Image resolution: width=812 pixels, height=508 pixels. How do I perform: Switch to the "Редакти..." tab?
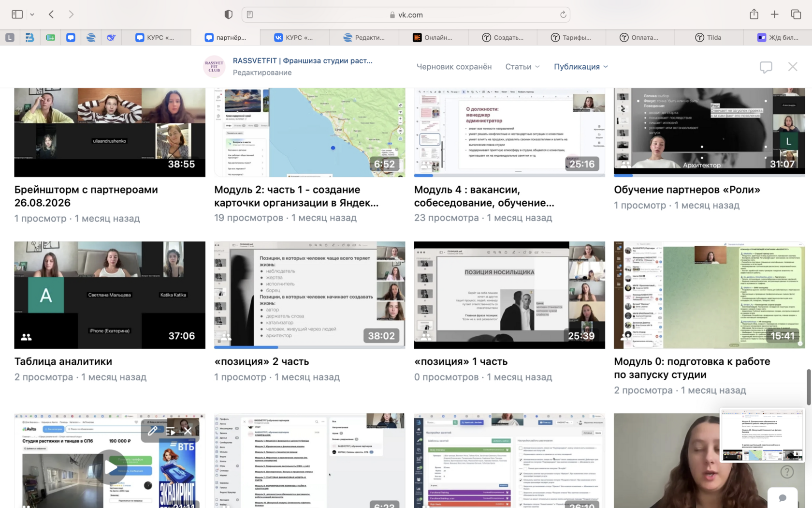click(364, 37)
